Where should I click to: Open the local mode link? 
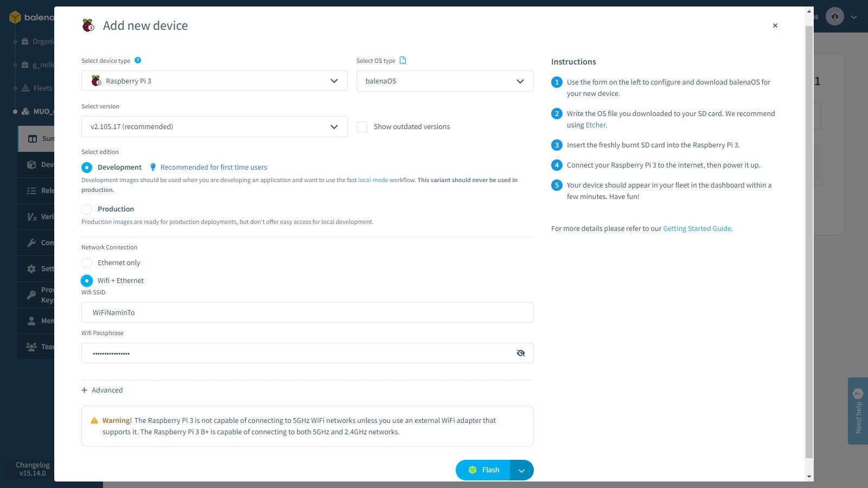373,180
